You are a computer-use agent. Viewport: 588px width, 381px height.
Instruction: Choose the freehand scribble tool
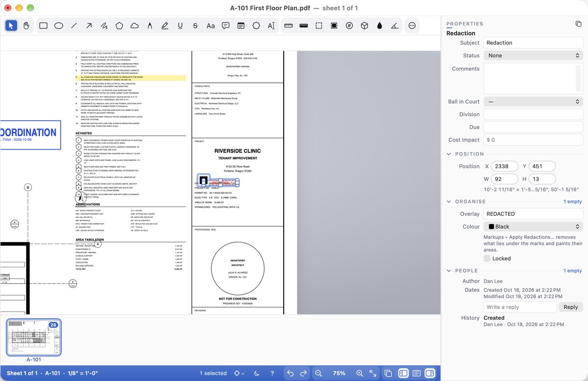pyautogui.click(x=104, y=25)
